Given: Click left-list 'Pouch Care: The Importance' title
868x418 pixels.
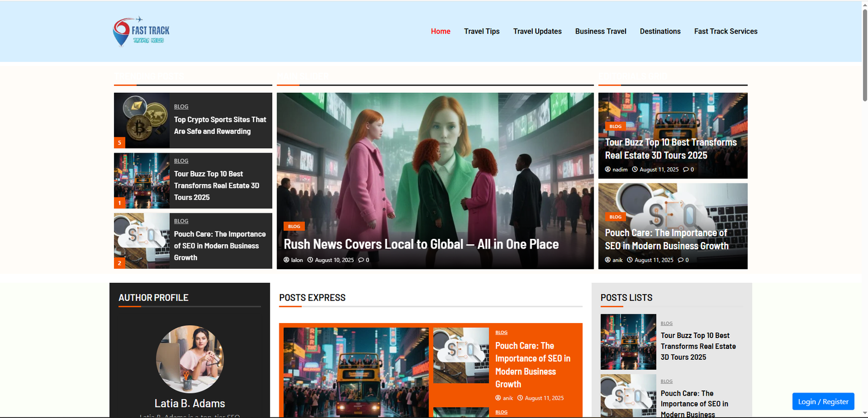Looking at the screenshot, I should [x=220, y=246].
